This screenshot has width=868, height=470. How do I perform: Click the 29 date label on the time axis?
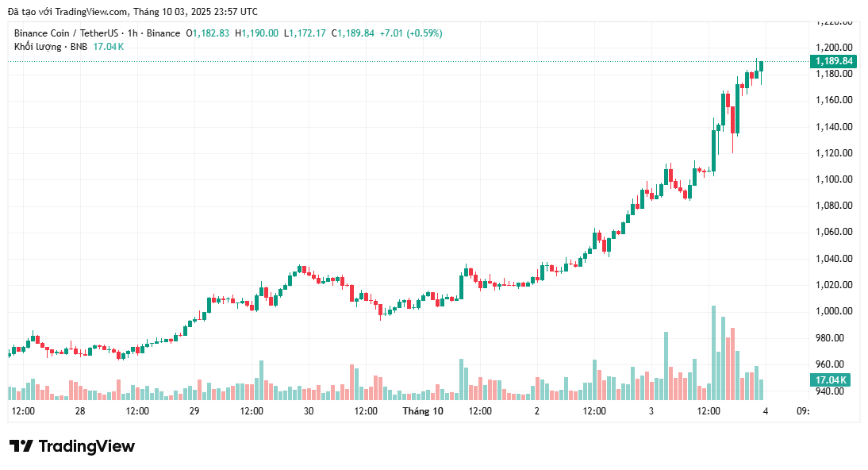coord(194,411)
